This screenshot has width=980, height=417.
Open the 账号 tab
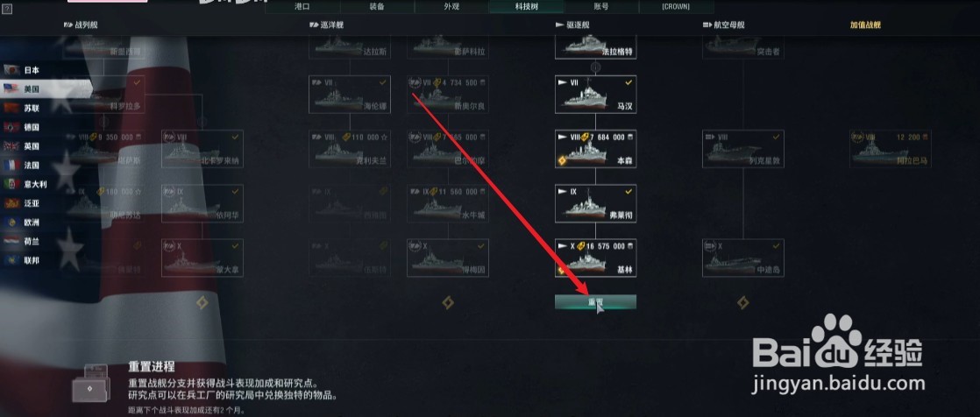click(x=601, y=7)
